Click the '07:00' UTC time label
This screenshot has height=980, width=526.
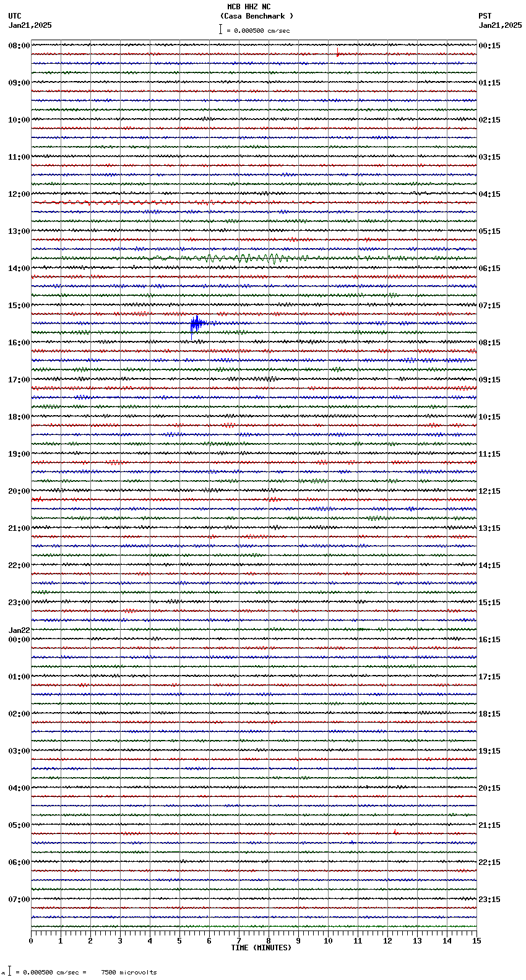[19, 900]
